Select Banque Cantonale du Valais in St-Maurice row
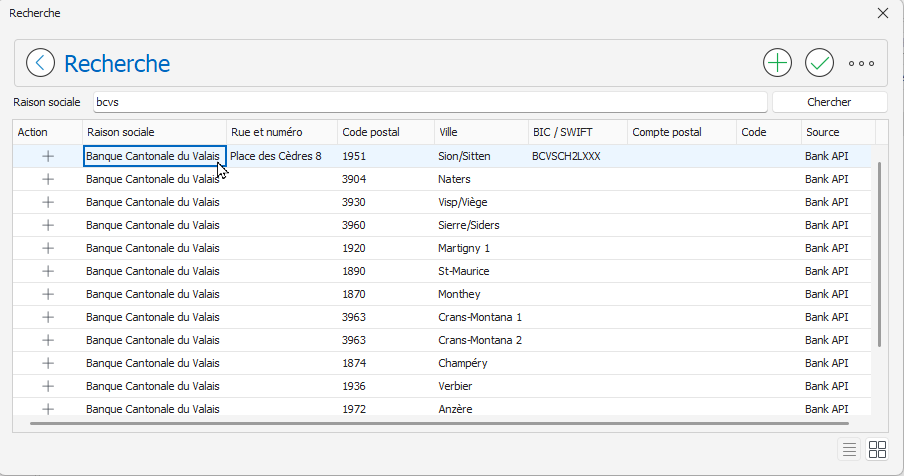The height and width of the screenshot is (476, 904). point(155,271)
